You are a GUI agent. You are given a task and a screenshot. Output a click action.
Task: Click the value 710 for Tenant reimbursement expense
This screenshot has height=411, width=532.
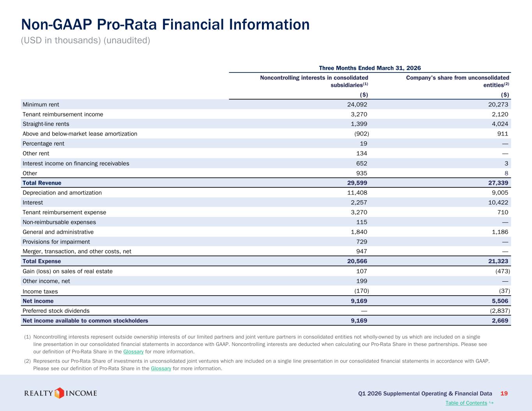[503, 212]
